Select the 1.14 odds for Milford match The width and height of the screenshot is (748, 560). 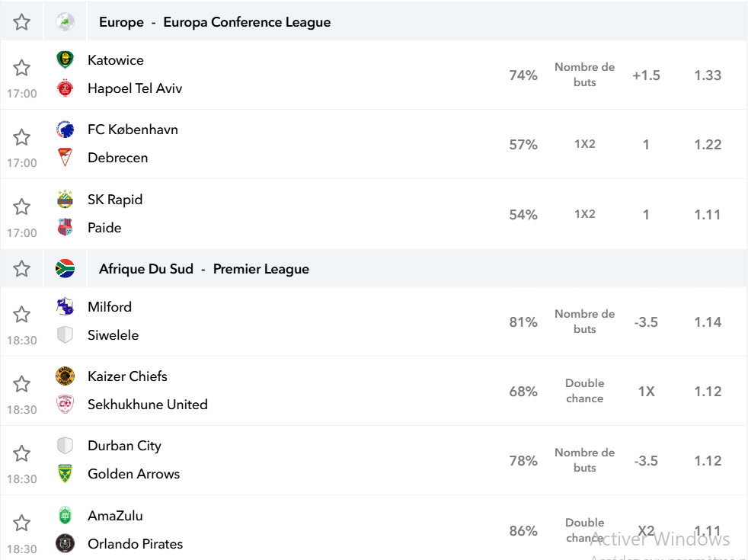tap(708, 322)
